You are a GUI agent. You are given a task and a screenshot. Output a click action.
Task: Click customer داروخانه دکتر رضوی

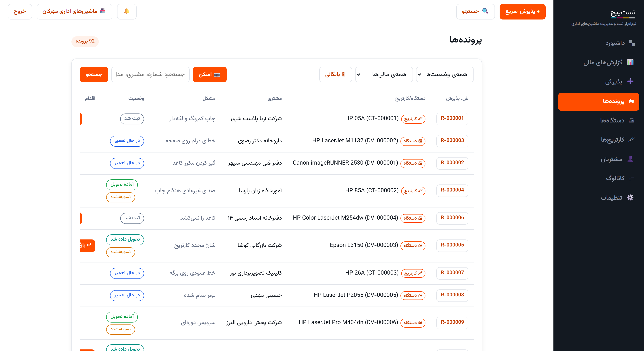point(260,141)
